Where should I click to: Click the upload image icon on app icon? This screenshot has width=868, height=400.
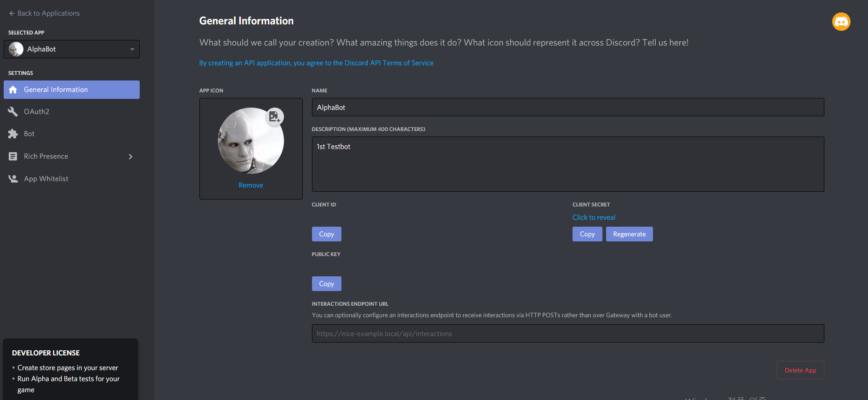275,117
